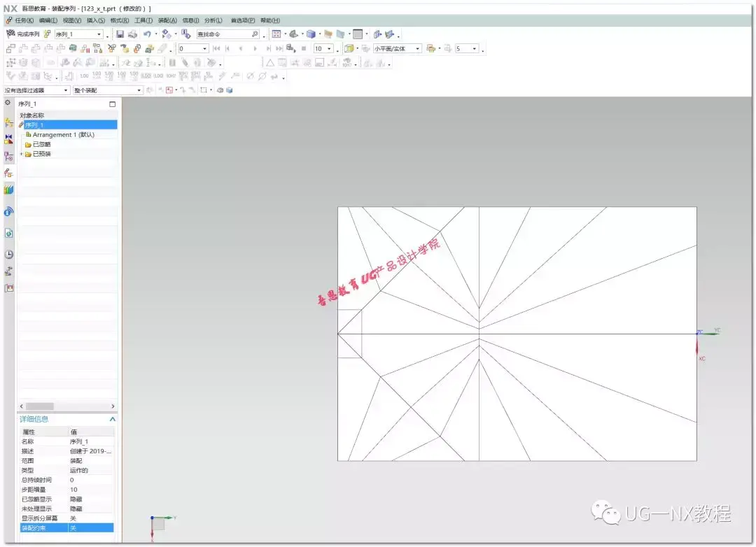
Task: Click the magnifier icon in command finder
Action: pos(255,34)
